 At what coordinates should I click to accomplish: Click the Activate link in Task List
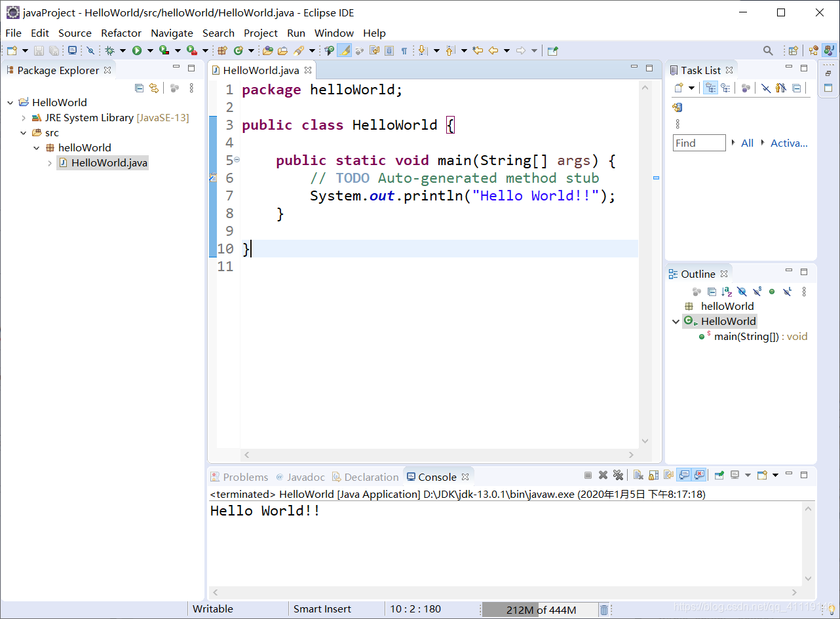pyautogui.click(x=789, y=143)
